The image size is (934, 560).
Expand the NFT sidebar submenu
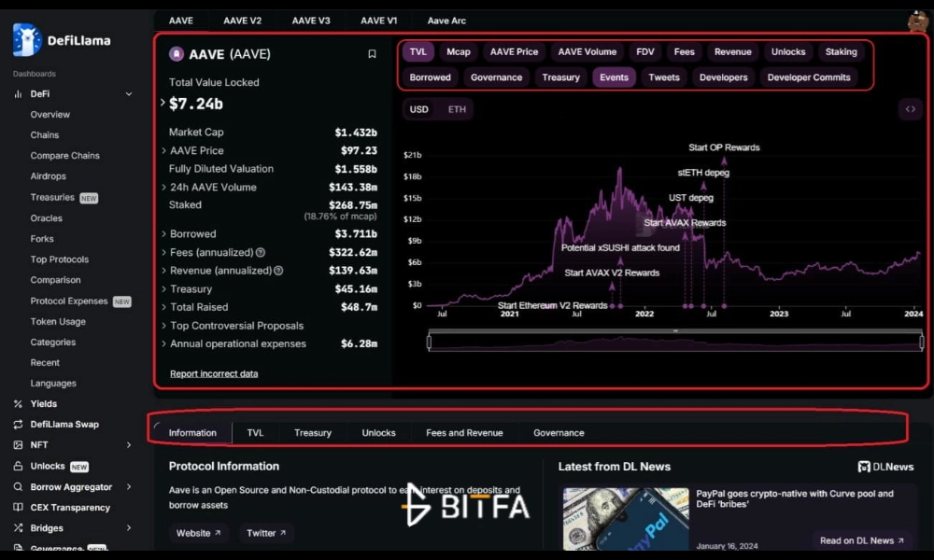coord(129,445)
